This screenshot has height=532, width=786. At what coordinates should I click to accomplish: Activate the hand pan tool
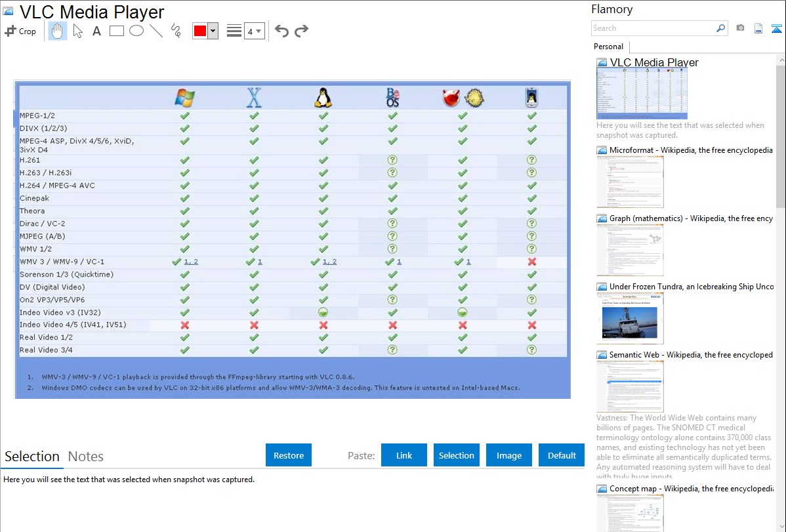pos(58,31)
